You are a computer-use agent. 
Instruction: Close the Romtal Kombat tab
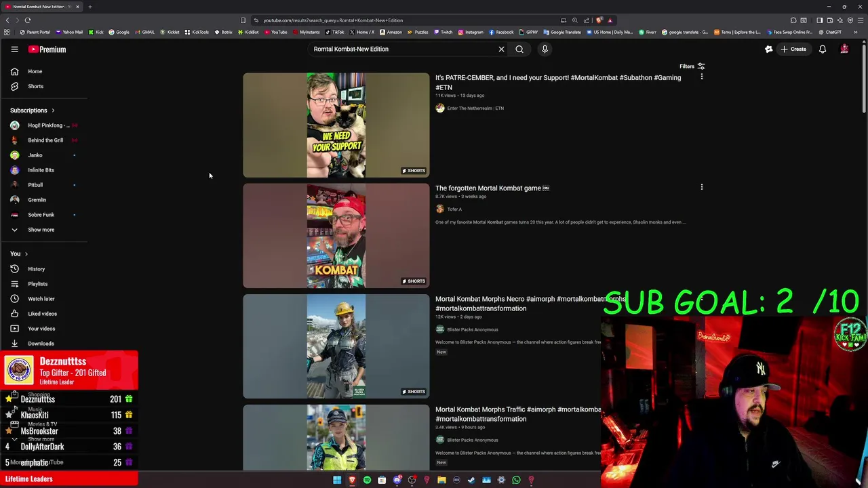[x=77, y=7]
